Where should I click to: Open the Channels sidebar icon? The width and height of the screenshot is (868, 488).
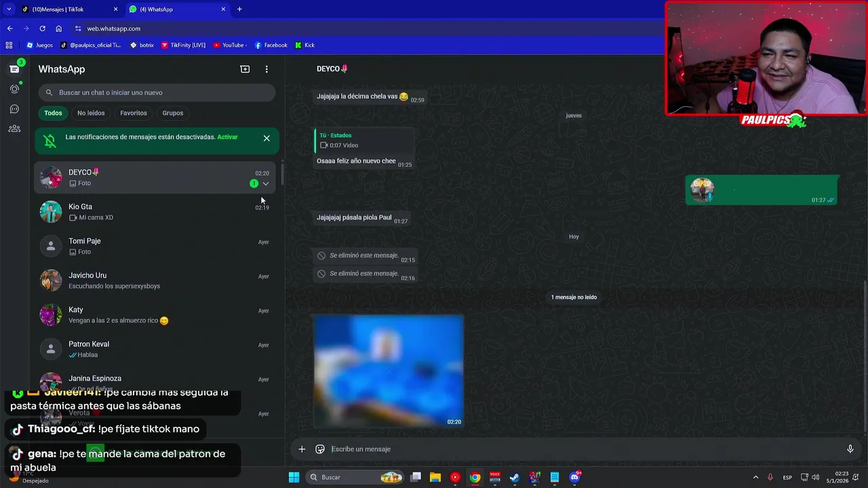tap(14, 108)
